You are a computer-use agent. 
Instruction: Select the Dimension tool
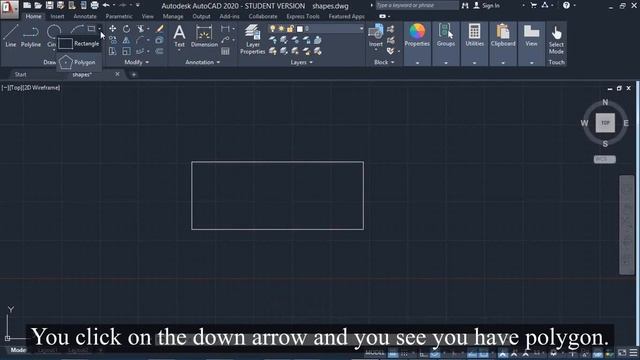204,36
